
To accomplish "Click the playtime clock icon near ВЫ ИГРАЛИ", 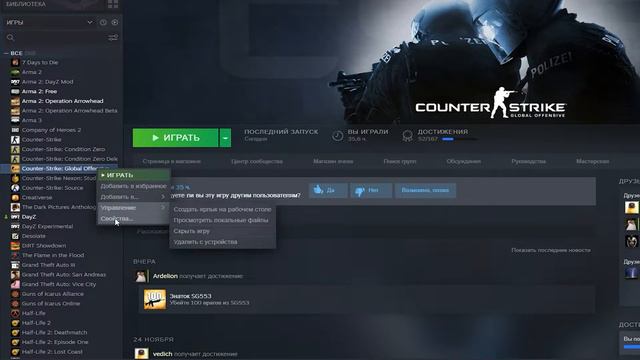I will click(x=338, y=136).
